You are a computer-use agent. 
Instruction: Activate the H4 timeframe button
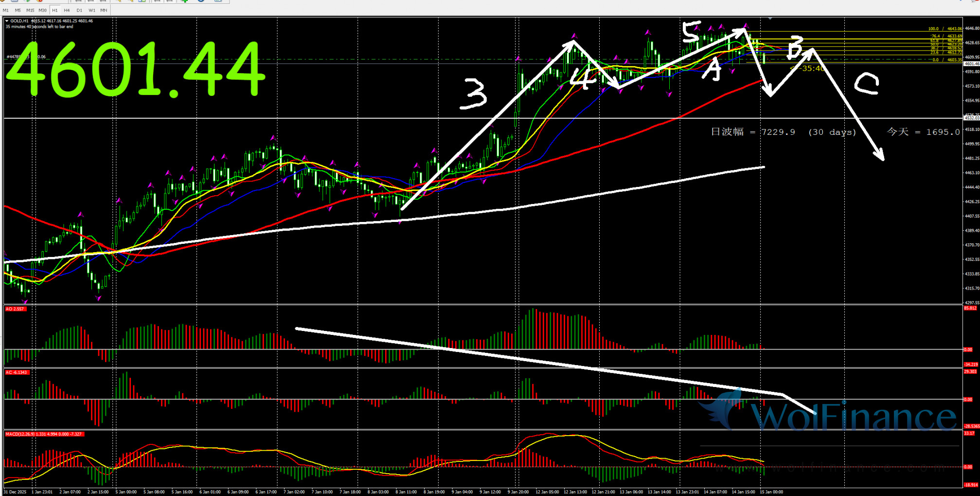(67, 10)
